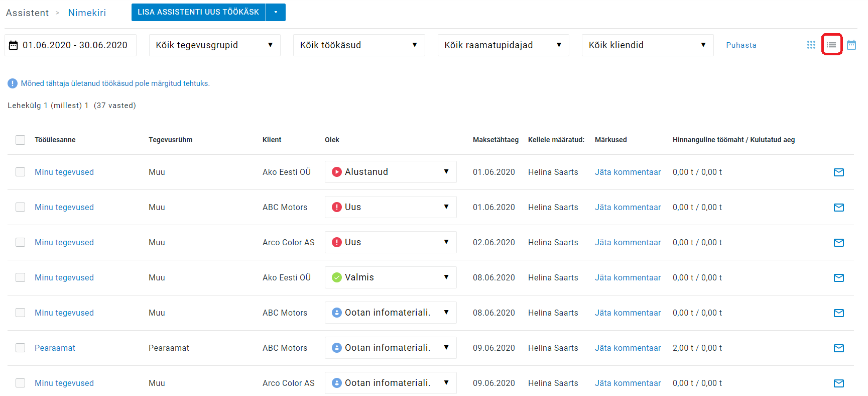
Task: Sort by Olek column header
Action: [332, 140]
